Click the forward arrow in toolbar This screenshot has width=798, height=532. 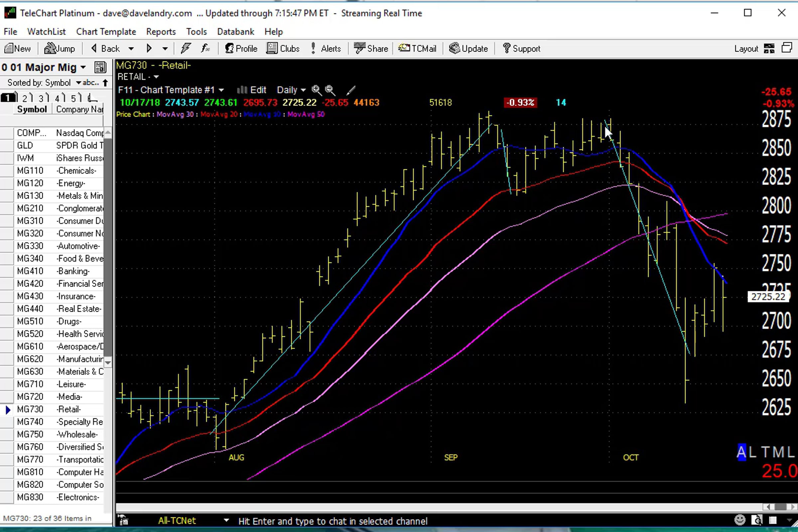[x=149, y=49]
